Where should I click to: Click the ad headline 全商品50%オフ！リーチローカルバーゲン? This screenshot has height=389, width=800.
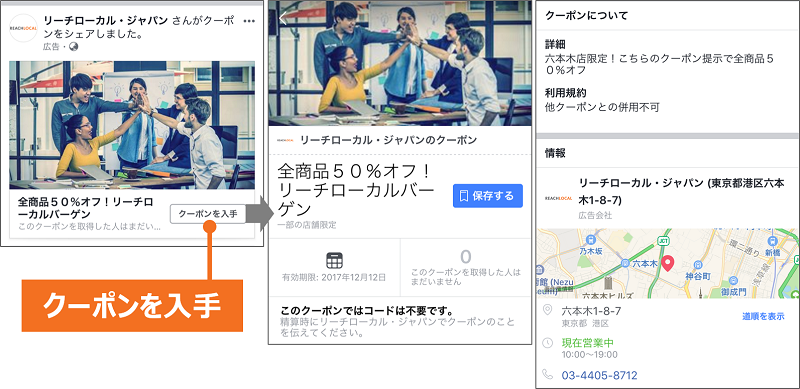click(x=85, y=207)
